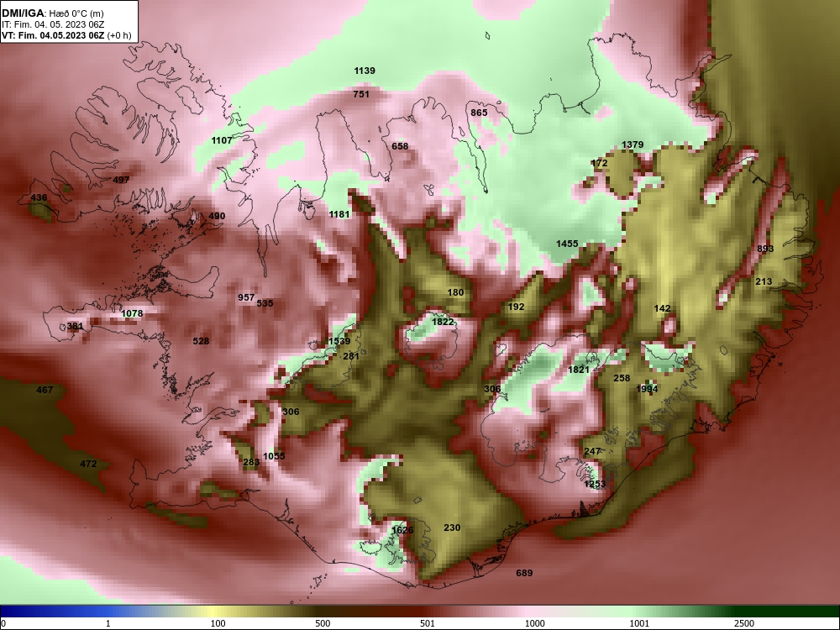The height and width of the screenshot is (630, 840).
Task: Click the map value 1055
Action: click(x=274, y=456)
